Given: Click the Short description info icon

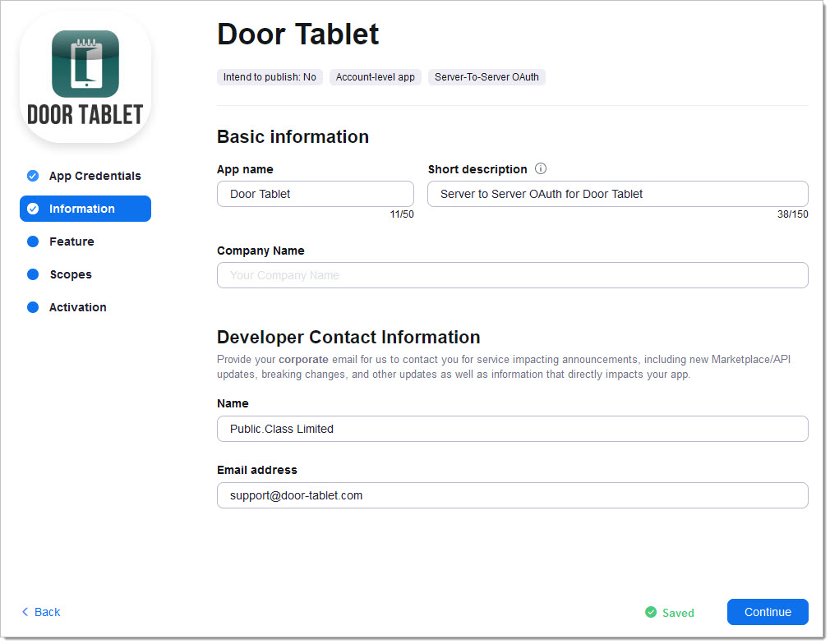Looking at the screenshot, I should 541,169.
